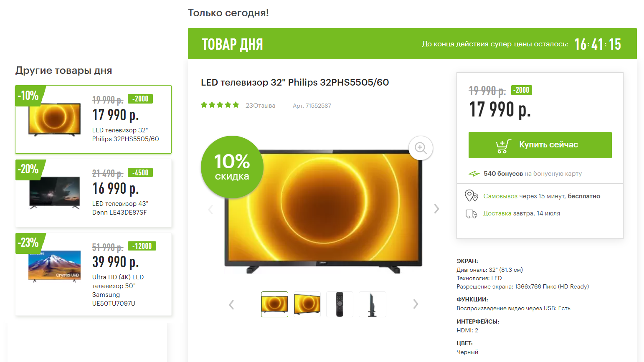Screen dimensions: 644x362
Task: Open the Доставка delivery link
Action: (497, 213)
